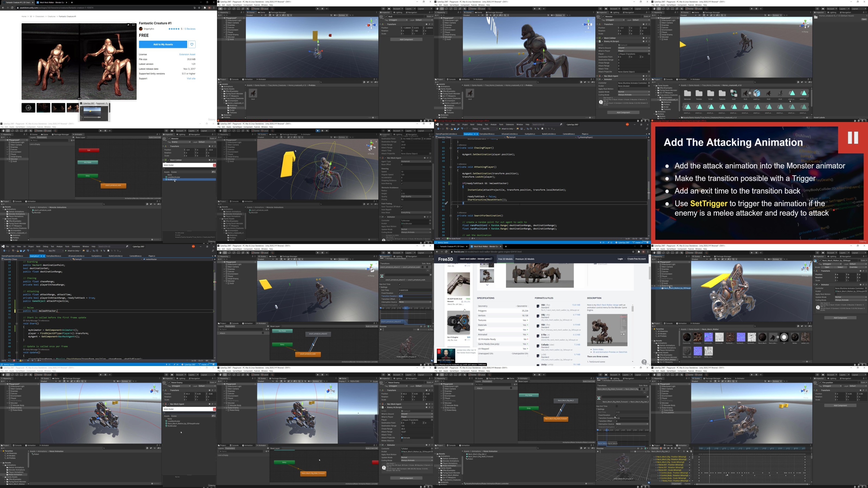Screen dimensions: 868x488
Task: Select Mech Neck Walker tab in Asset Store browser
Action: 51,2
